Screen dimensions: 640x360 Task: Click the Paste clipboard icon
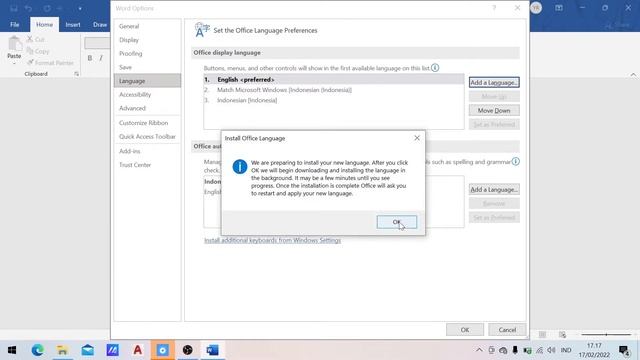pyautogui.click(x=14, y=43)
